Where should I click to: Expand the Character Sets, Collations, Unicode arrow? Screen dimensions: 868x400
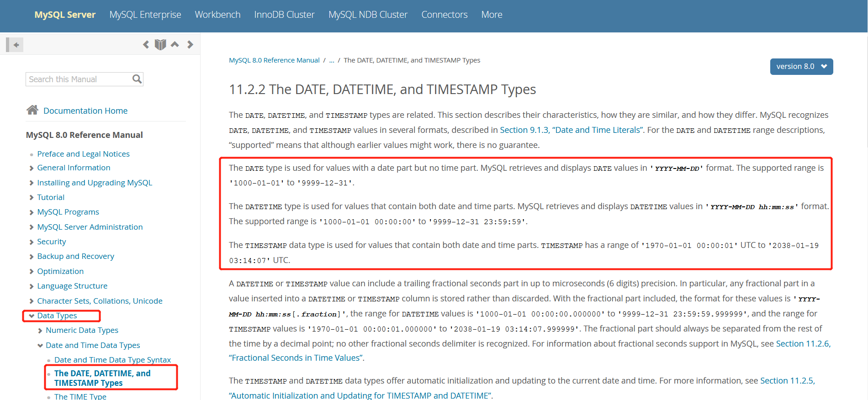[x=32, y=301]
